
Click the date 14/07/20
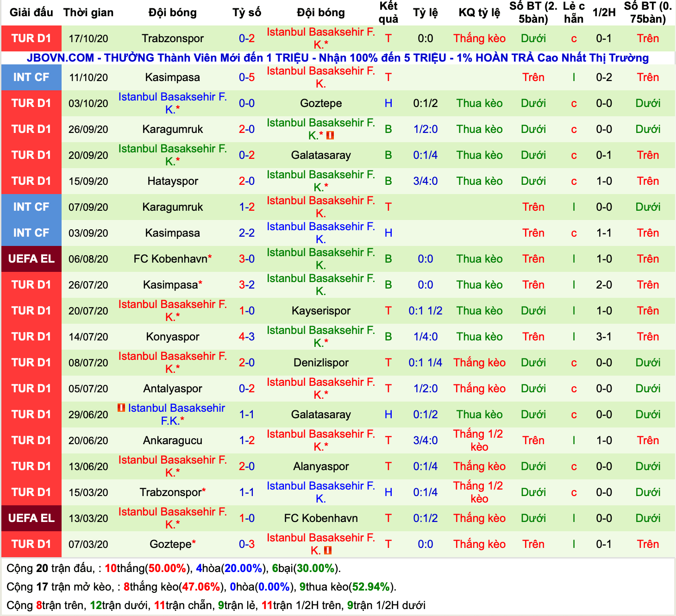point(88,337)
